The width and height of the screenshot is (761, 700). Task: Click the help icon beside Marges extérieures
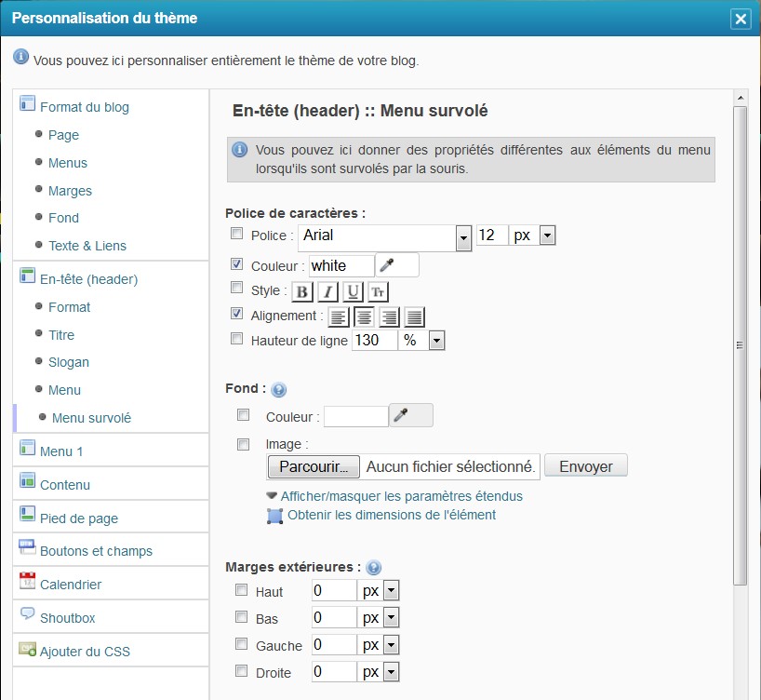point(374,567)
